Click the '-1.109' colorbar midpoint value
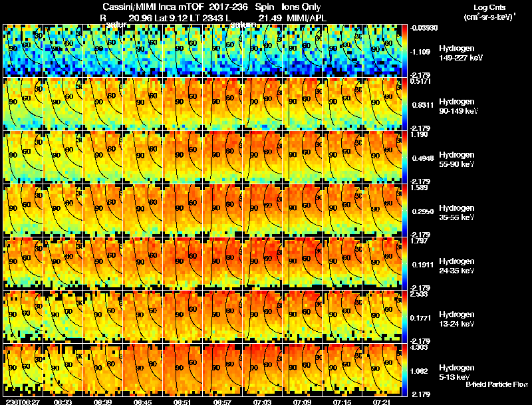Image resolution: width=532 pixels, height=405 pixels. (x=420, y=52)
